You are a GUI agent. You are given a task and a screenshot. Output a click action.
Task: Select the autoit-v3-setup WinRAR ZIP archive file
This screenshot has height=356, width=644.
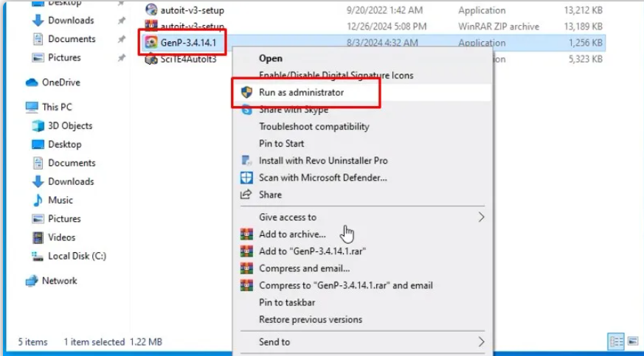pyautogui.click(x=192, y=27)
